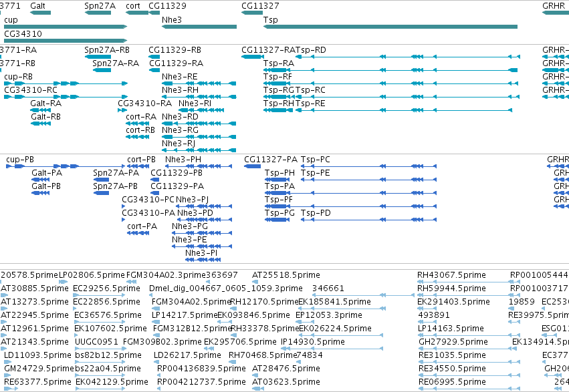The image size is (569, 392).
Task: Click the Nhe3-RH transcript label
Action: point(180,90)
